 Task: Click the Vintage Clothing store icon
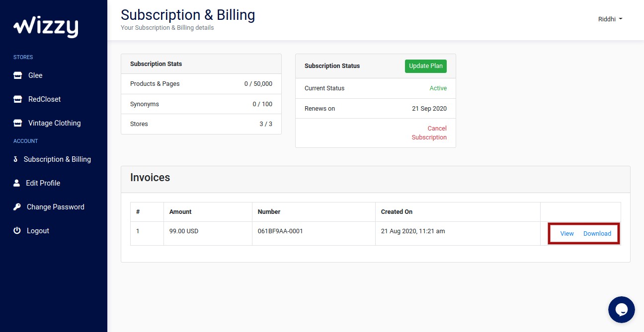click(18, 123)
